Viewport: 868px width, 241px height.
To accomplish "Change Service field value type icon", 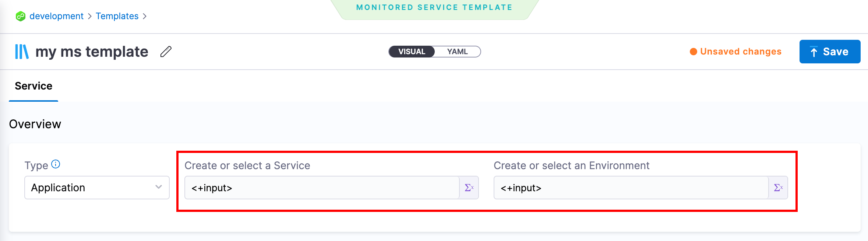I will point(469,188).
